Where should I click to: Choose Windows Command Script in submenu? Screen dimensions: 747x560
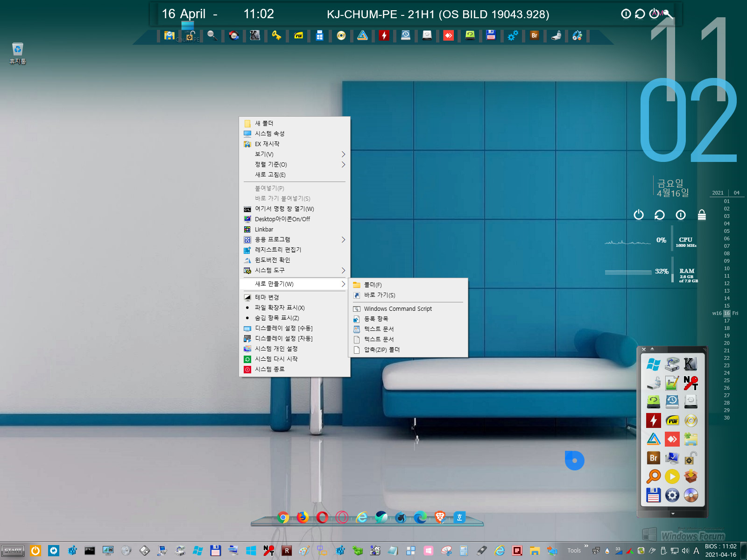pos(408,308)
